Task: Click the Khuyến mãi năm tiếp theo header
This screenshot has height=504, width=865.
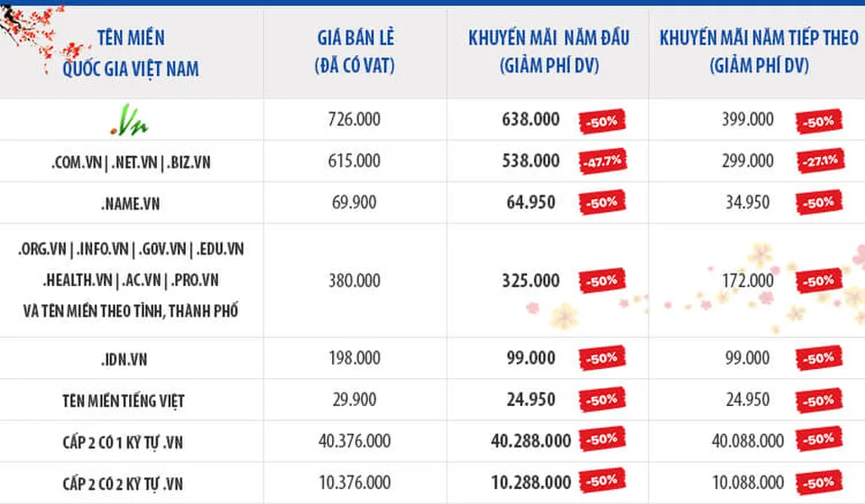Action: (759, 51)
